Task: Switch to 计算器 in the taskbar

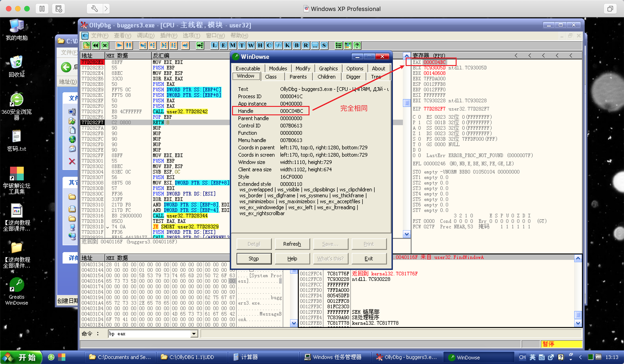Action: (x=249, y=357)
